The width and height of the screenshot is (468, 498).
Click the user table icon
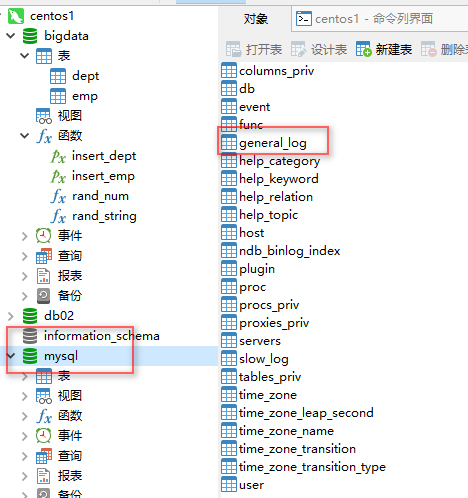tap(229, 485)
